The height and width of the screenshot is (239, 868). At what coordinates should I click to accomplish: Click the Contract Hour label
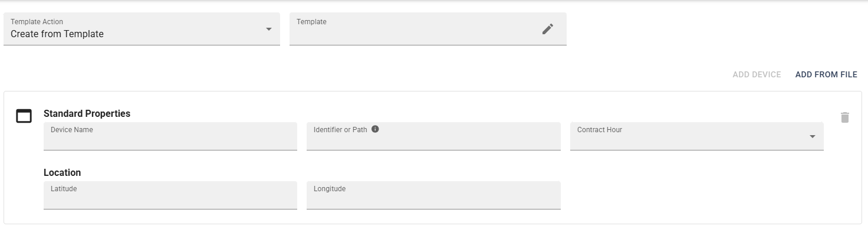click(600, 130)
